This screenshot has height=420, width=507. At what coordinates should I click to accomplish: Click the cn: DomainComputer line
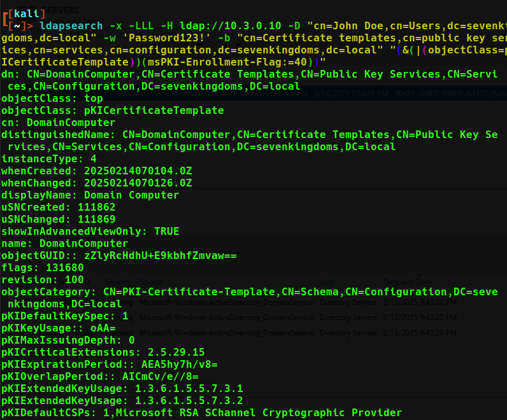point(58,122)
